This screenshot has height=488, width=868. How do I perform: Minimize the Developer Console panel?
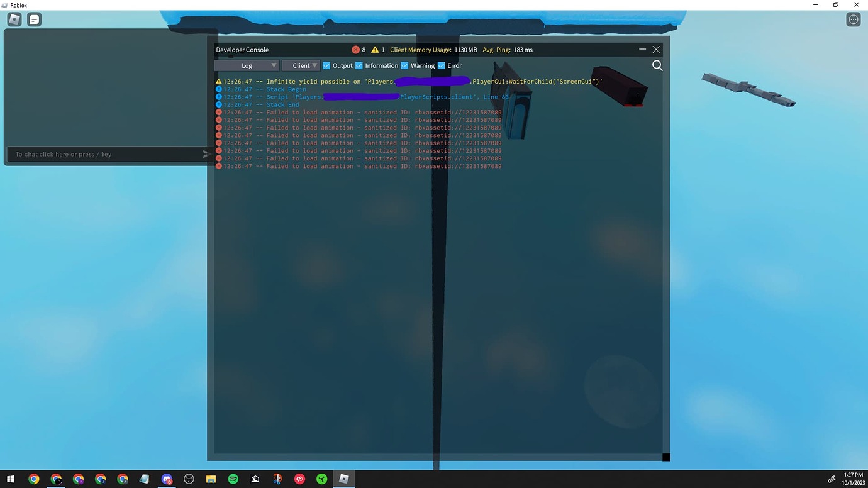(642, 49)
